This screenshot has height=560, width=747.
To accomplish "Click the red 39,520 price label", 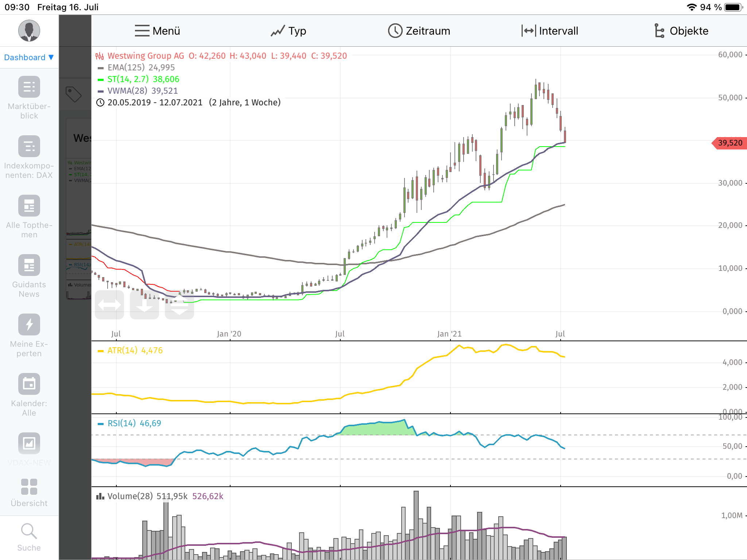I will coord(729,143).
